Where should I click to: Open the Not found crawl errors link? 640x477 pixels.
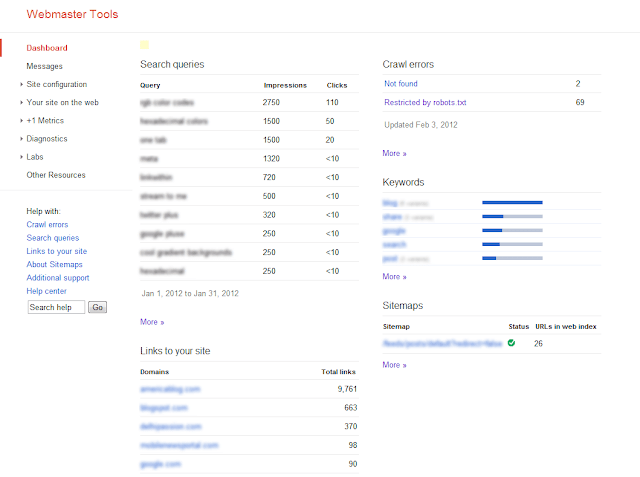point(400,84)
